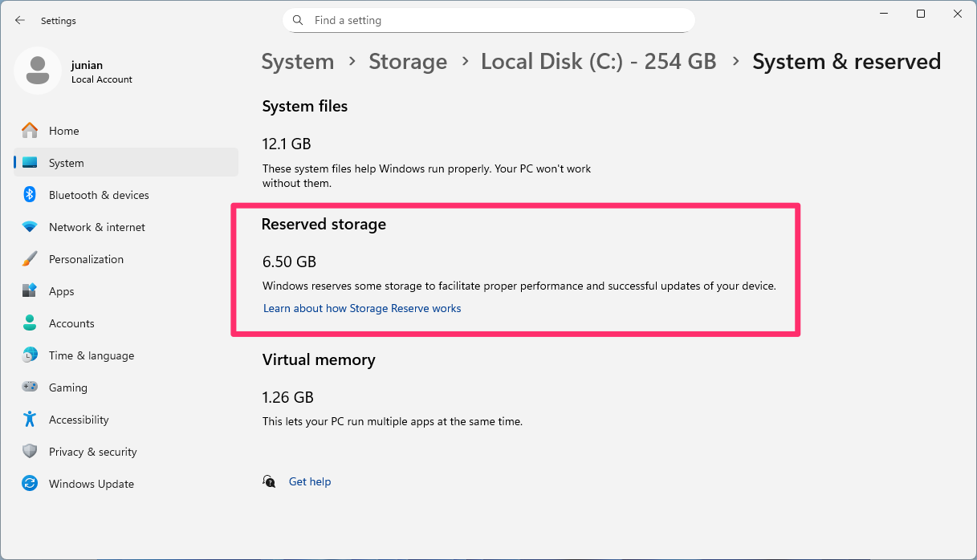Click the Get help link
This screenshot has width=977, height=560.
click(x=310, y=481)
